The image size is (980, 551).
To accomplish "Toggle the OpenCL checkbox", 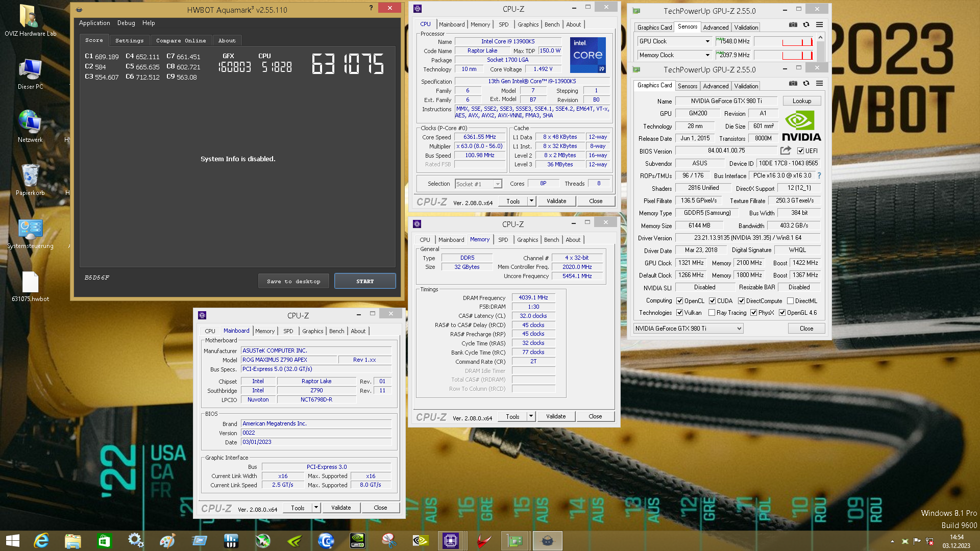I will (679, 301).
